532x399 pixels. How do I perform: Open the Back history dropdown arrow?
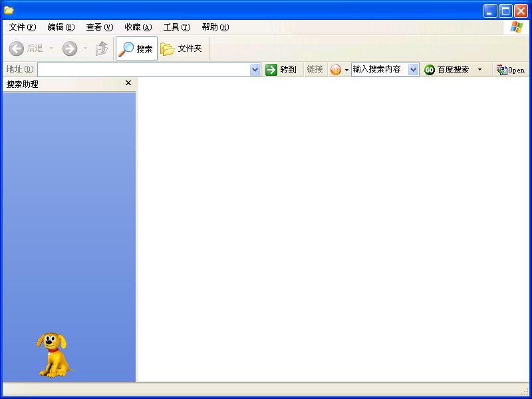pyautogui.click(x=52, y=49)
